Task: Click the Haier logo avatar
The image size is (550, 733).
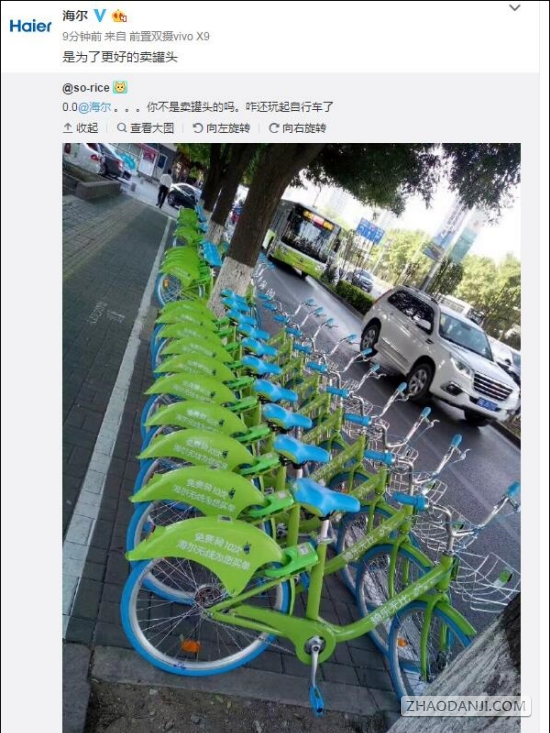Action: pyautogui.click(x=30, y=26)
